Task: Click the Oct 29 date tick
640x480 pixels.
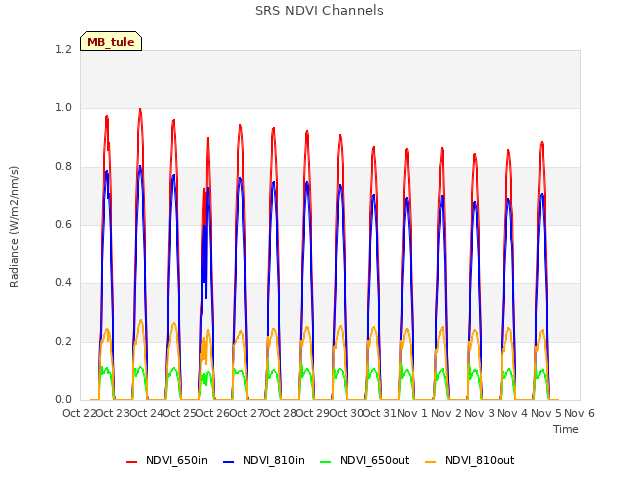Action: tap(313, 413)
